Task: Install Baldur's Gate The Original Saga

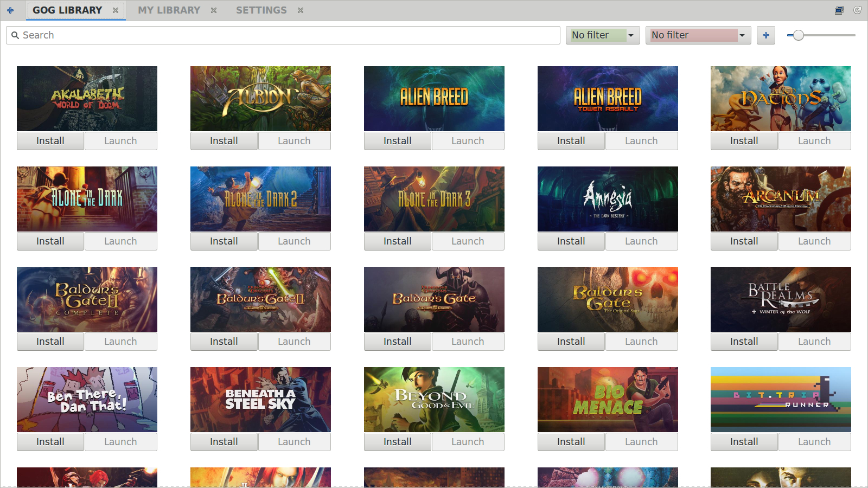Action: pyautogui.click(x=571, y=342)
